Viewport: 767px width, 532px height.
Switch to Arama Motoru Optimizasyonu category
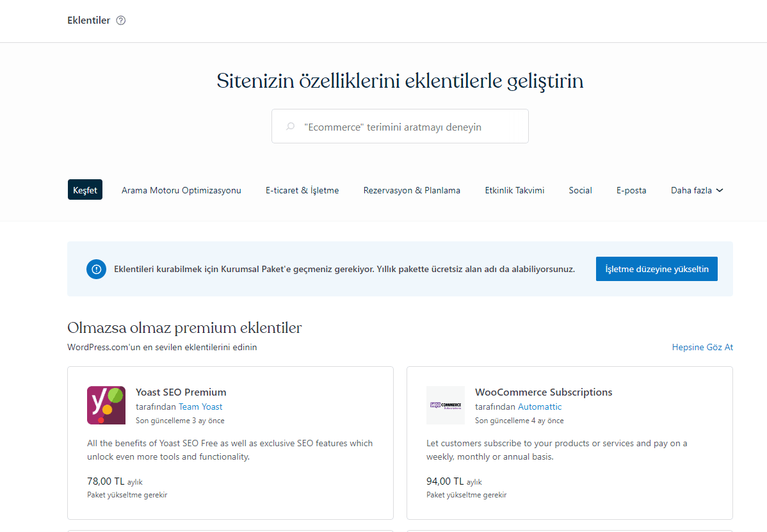click(x=181, y=190)
